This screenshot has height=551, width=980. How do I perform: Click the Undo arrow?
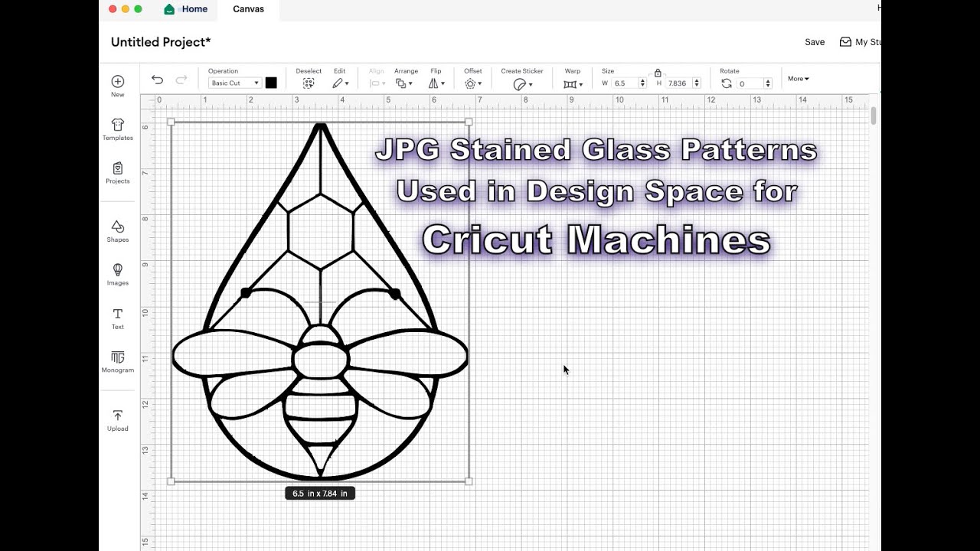coord(157,80)
